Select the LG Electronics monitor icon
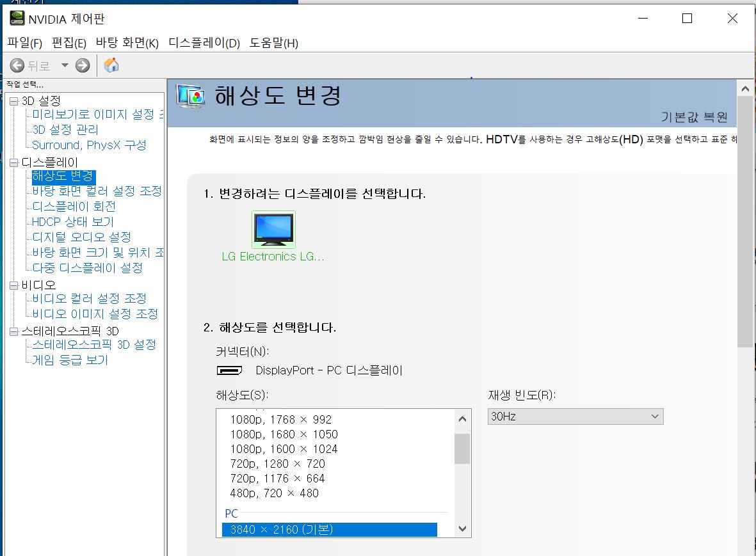The image size is (756, 556). click(273, 230)
